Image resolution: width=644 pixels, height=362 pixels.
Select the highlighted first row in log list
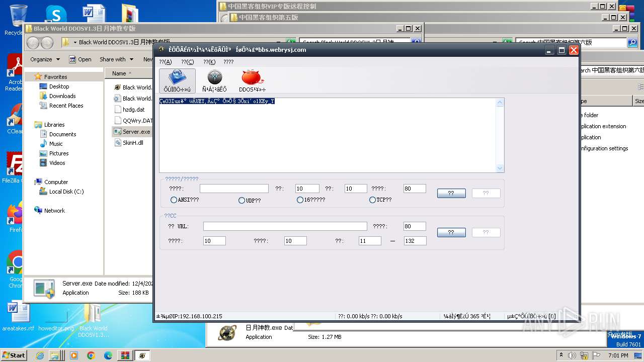click(217, 101)
